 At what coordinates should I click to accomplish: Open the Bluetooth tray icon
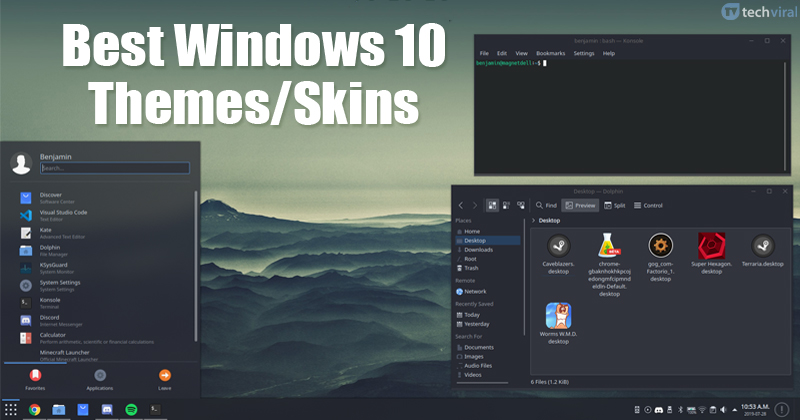(680, 410)
